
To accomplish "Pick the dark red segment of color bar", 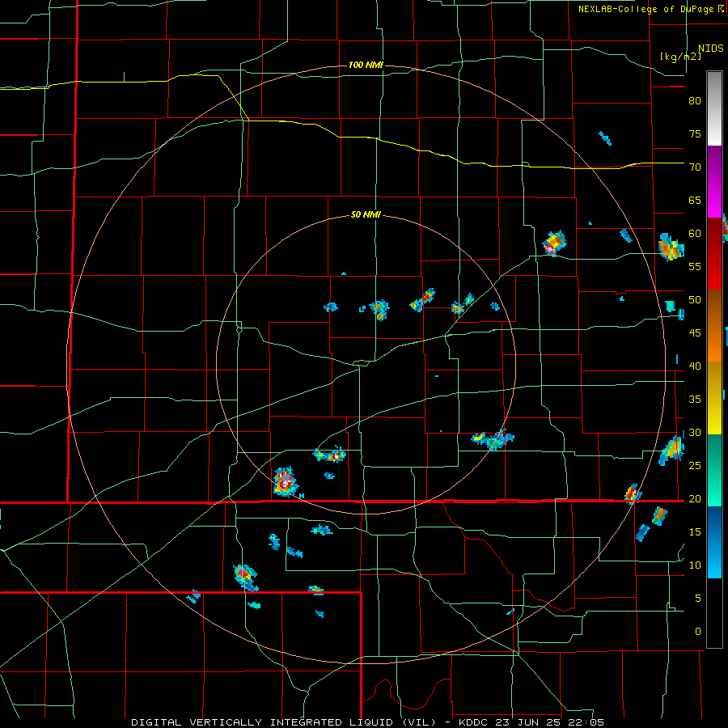I will click(x=714, y=254).
